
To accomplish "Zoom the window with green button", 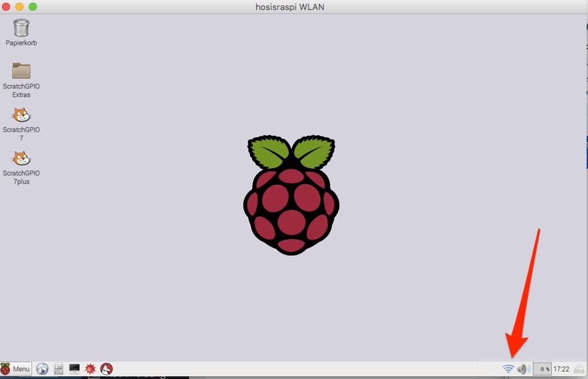I will 32,7.
